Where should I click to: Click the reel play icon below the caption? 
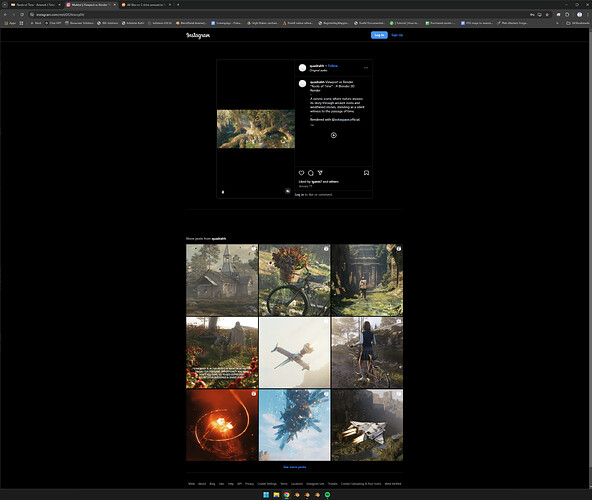pos(333,135)
